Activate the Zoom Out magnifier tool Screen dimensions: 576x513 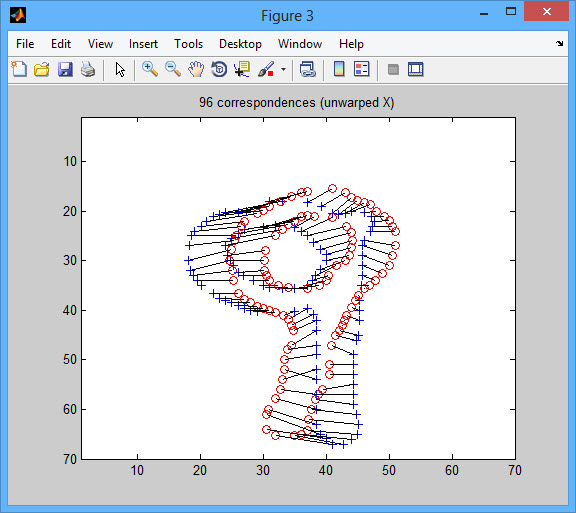point(173,69)
